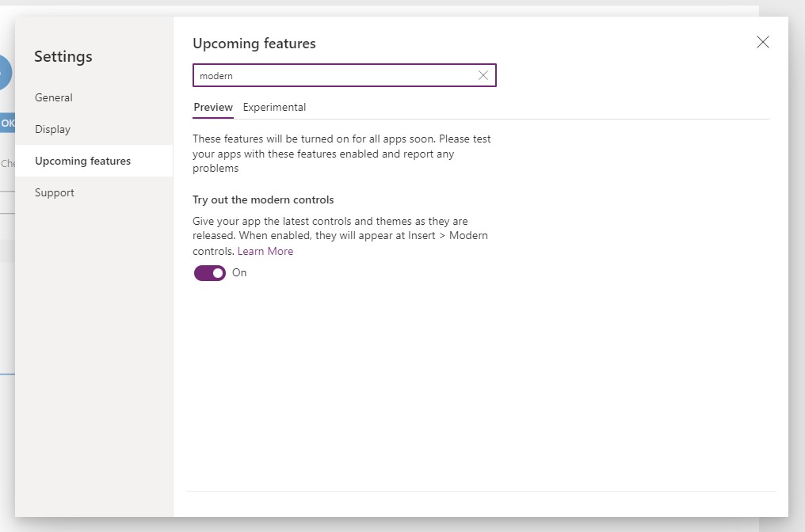Viewport: 805px width, 532px height.
Task: Select the Preview tab
Action: (212, 107)
